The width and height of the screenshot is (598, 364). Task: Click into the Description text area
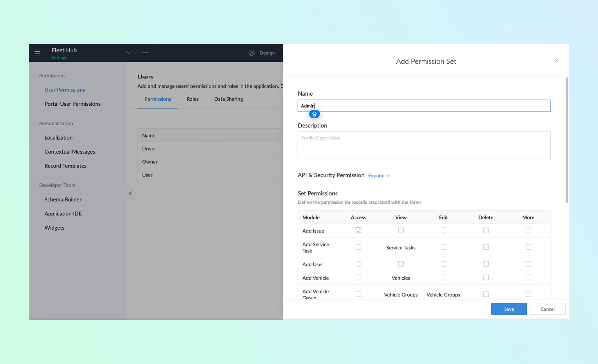coord(424,146)
